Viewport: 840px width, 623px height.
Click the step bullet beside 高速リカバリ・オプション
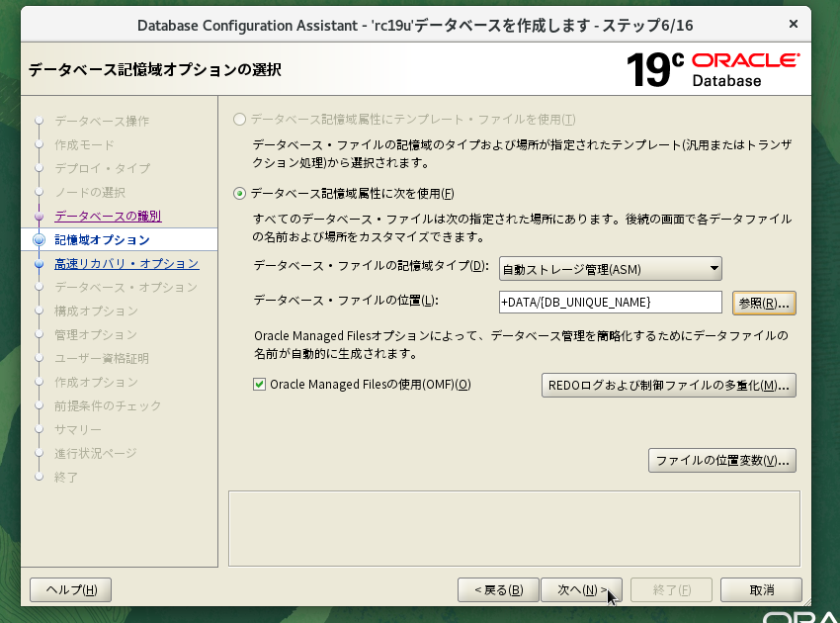[x=40, y=264]
